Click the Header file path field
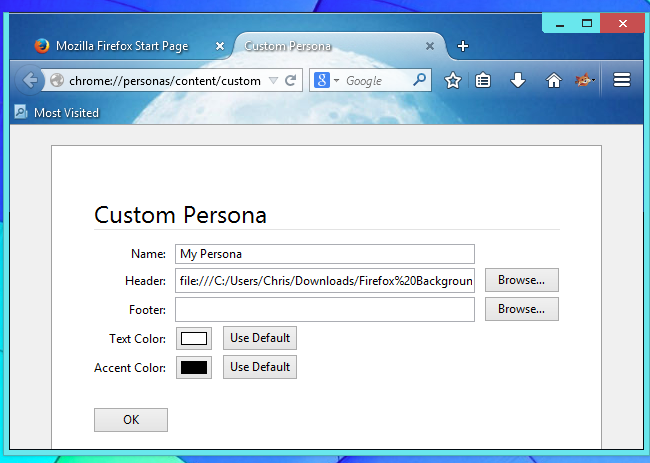The image size is (650, 463). [325, 281]
